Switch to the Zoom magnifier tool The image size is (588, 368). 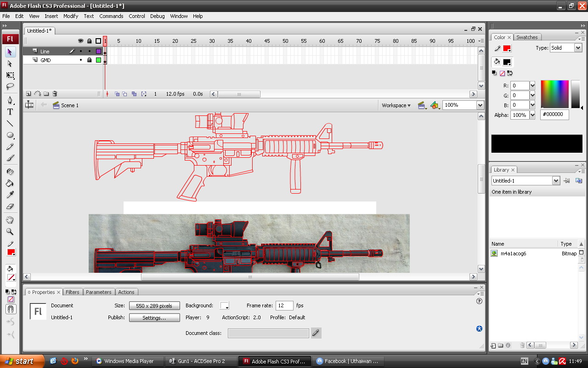coord(10,232)
